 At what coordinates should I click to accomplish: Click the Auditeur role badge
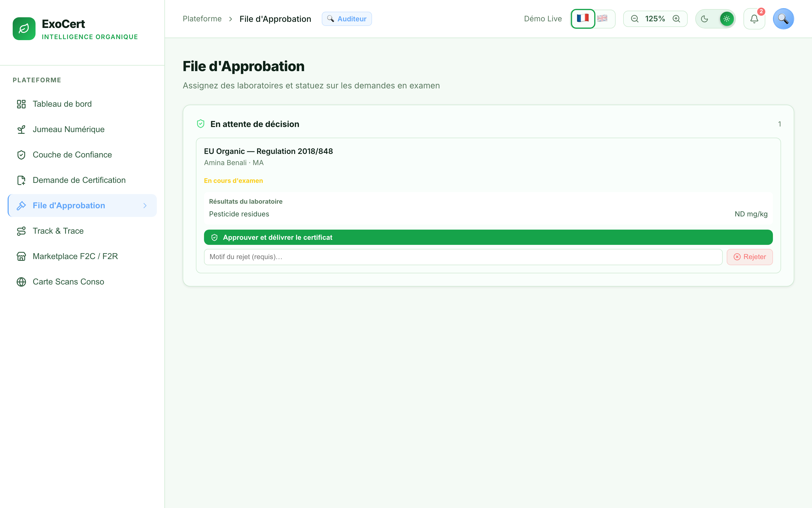[x=347, y=19]
